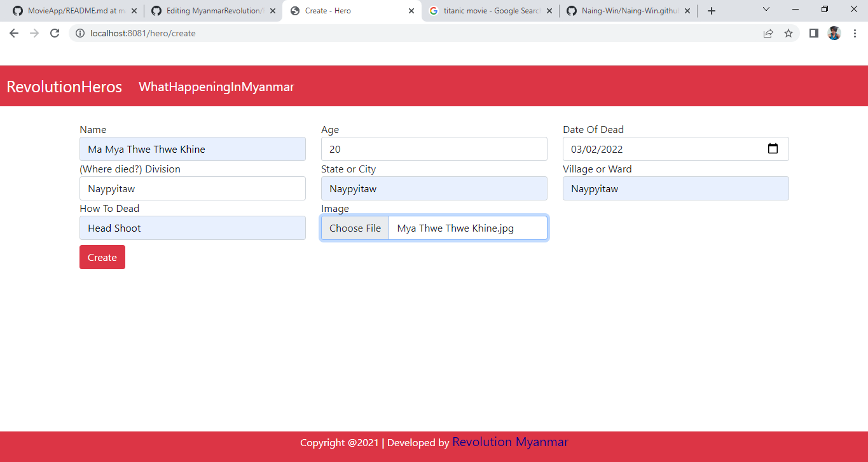Click the Create button
Viewport: 868px width, 462px height.
[x=102, y=257]
